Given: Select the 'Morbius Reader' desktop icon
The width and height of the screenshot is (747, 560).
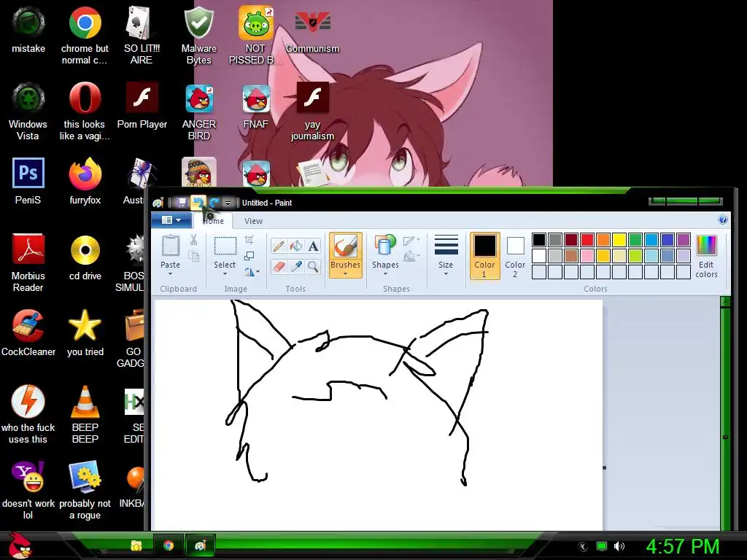Looking at the screenshot, I should (x=28, y=262).
